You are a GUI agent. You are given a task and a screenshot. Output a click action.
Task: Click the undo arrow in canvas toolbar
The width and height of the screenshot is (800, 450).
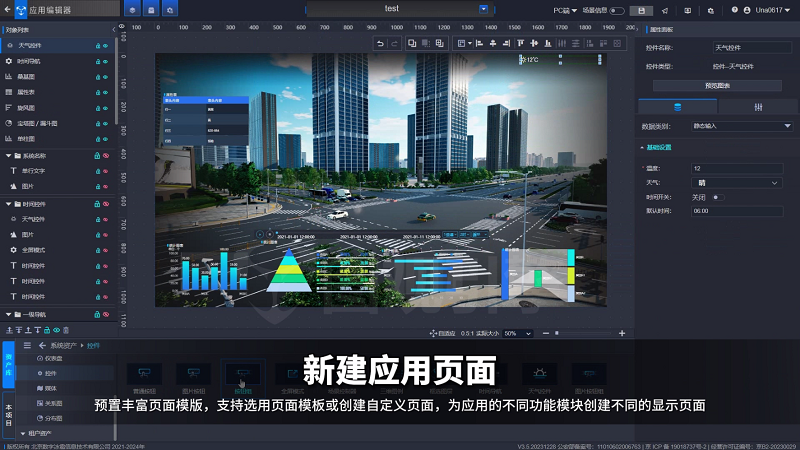(x=380, y=44)
